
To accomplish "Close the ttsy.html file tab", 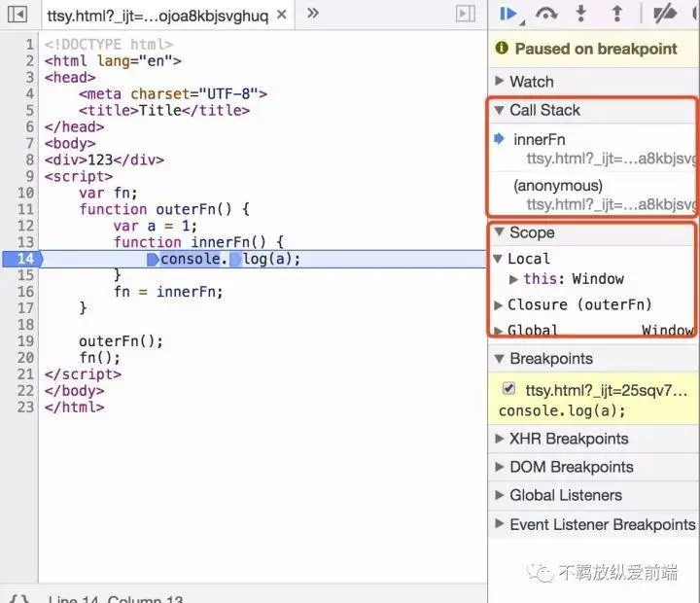I will (281, 15).
